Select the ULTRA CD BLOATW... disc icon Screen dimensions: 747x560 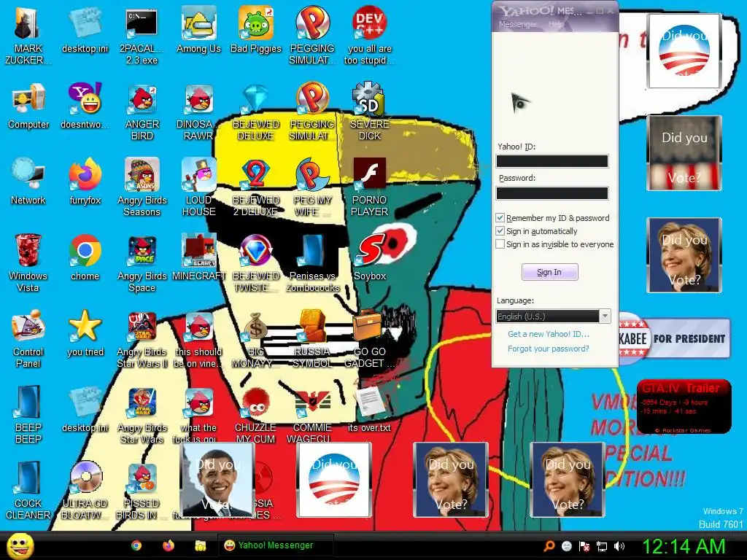click(85, 490)
